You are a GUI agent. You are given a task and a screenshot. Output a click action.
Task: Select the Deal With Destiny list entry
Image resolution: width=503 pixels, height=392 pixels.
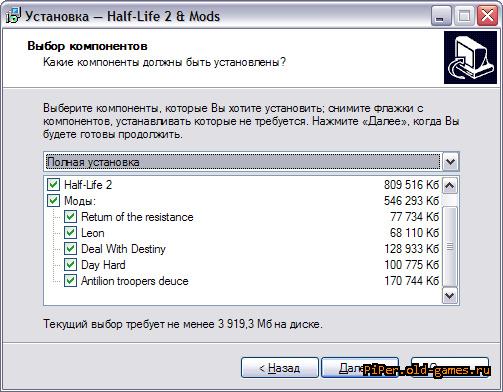point(123,249)
